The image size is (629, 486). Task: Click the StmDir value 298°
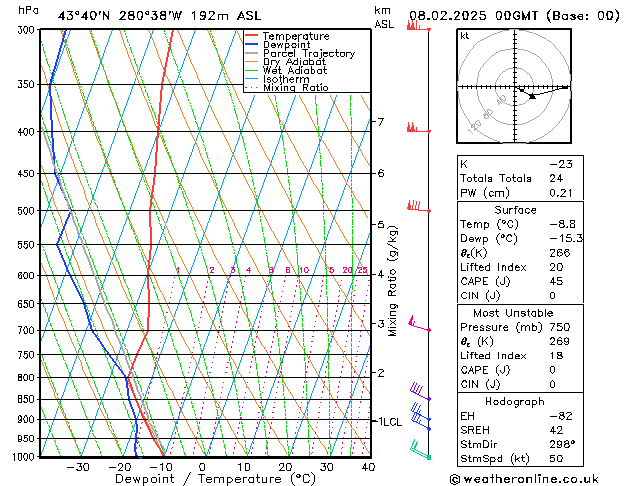point(562,444)
